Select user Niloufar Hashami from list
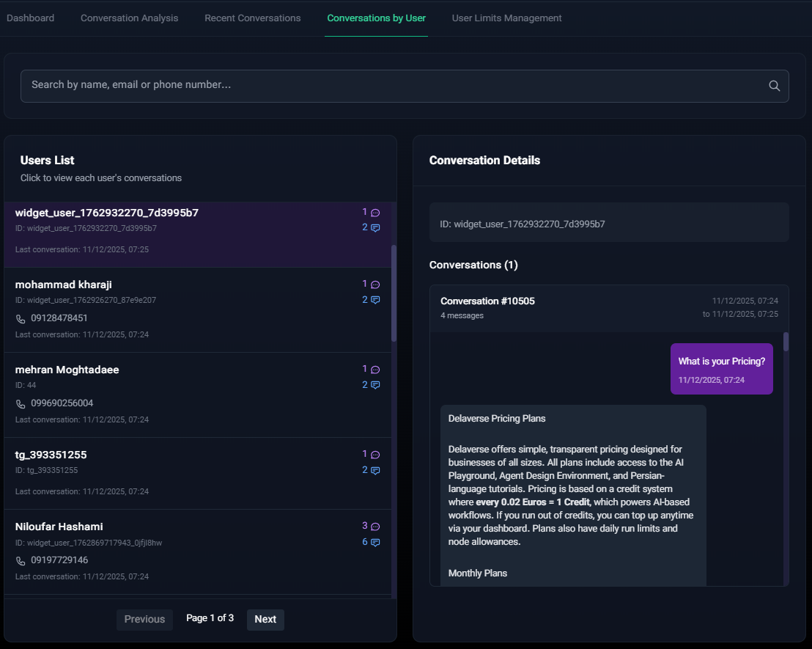The image size is (812, 649). (x=59, y=527)
